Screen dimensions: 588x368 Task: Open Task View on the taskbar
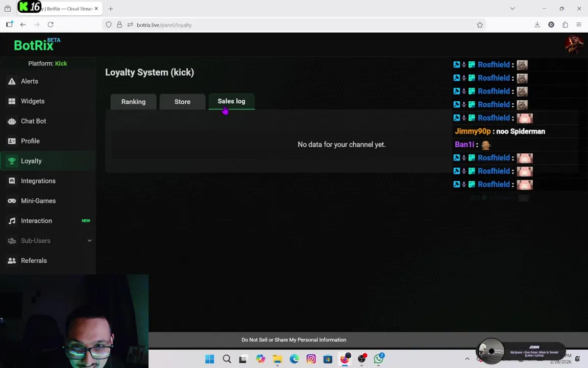[243, 359]
